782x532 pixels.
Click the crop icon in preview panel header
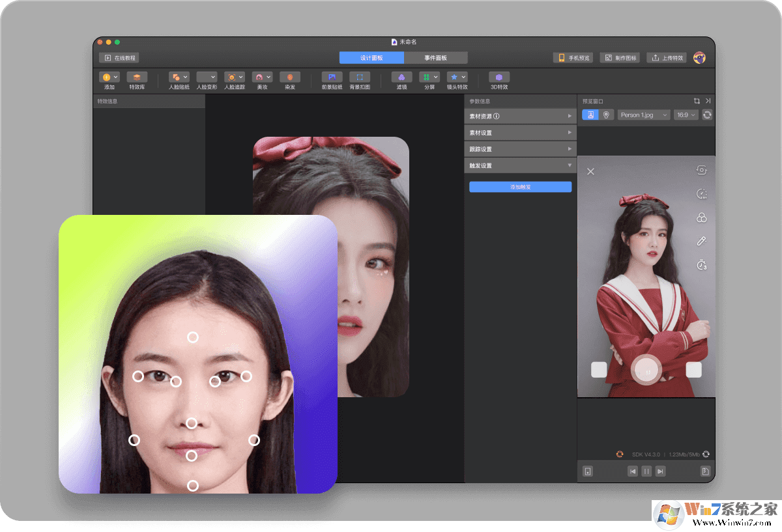coord(697,101)
